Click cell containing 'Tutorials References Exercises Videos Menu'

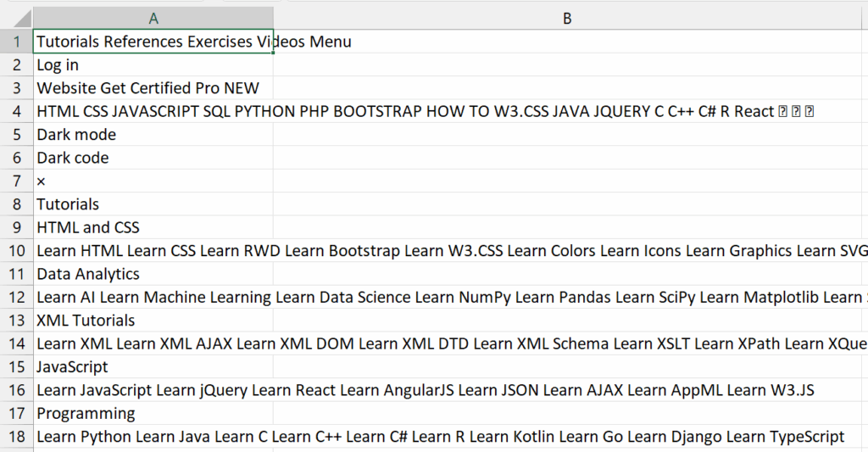coord(153,42)
